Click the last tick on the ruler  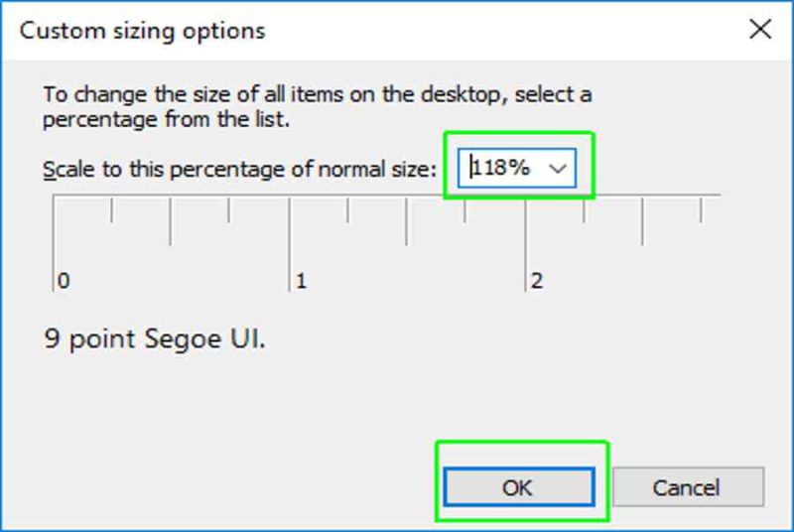[x=701, y=210]
